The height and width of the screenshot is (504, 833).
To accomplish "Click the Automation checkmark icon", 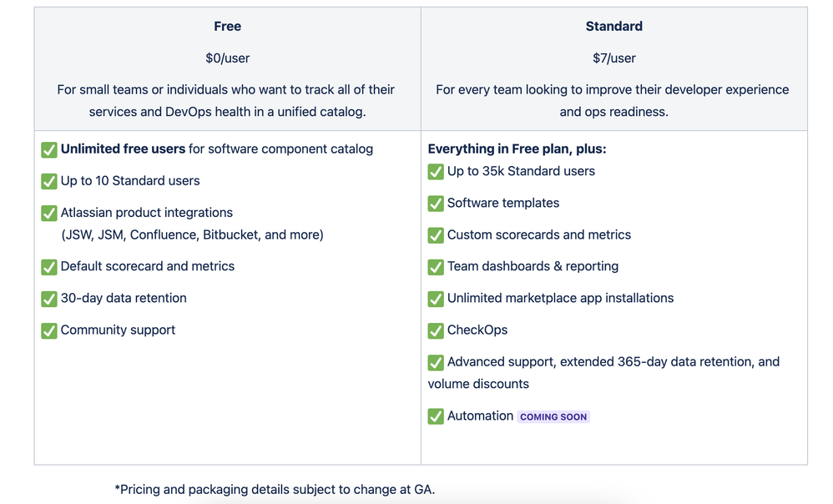I will point(436,416).
